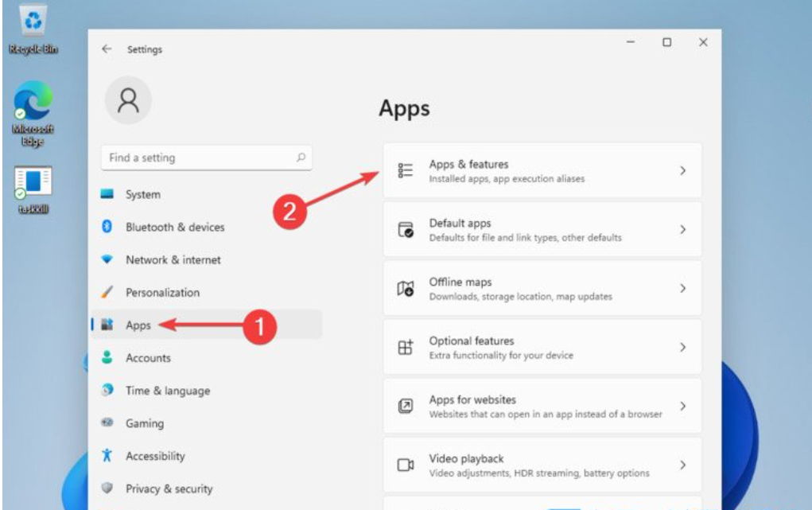Click the Apps & features list icon
This screenshot has height=510, width=812.
click(406, 170)
